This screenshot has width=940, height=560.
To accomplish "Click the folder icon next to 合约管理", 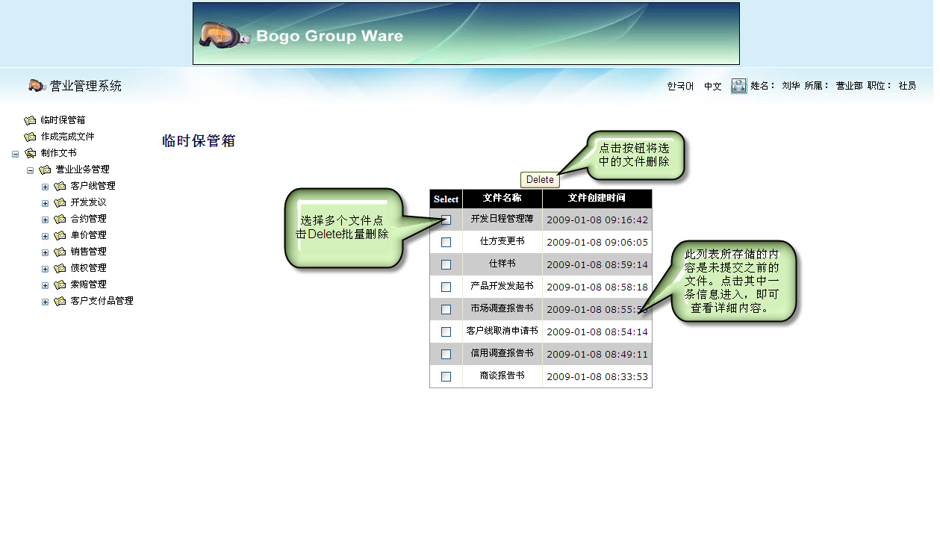I will pyautogui.click(x=60, y=219).
